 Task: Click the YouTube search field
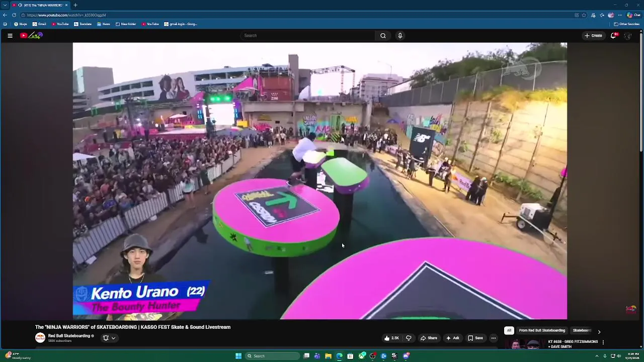point(307,36)
